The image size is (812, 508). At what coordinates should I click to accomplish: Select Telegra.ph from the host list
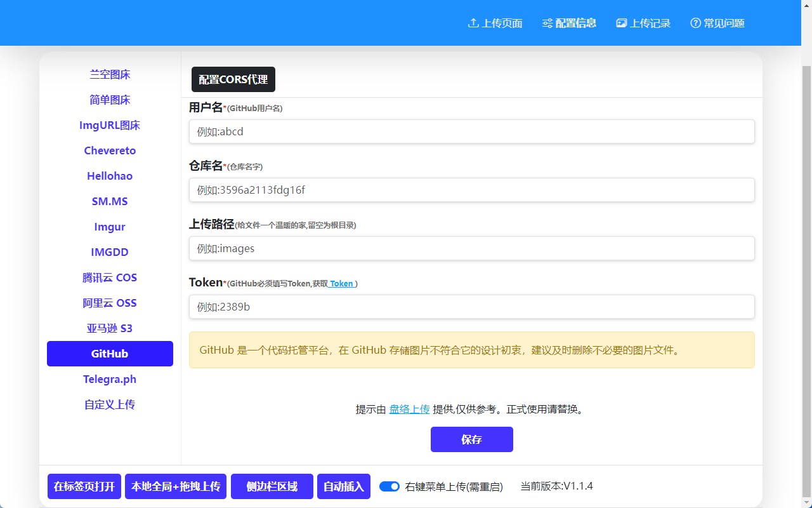110,379
